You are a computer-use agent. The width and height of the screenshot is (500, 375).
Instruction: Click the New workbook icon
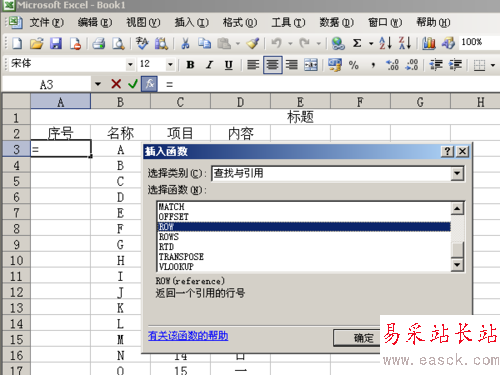pyautogui.click(x=17, y=43)
